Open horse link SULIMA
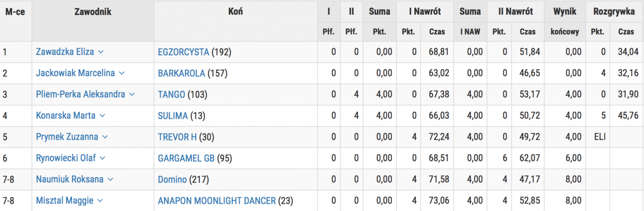This screenshot has height=211, width=644. tap(173, 116)
